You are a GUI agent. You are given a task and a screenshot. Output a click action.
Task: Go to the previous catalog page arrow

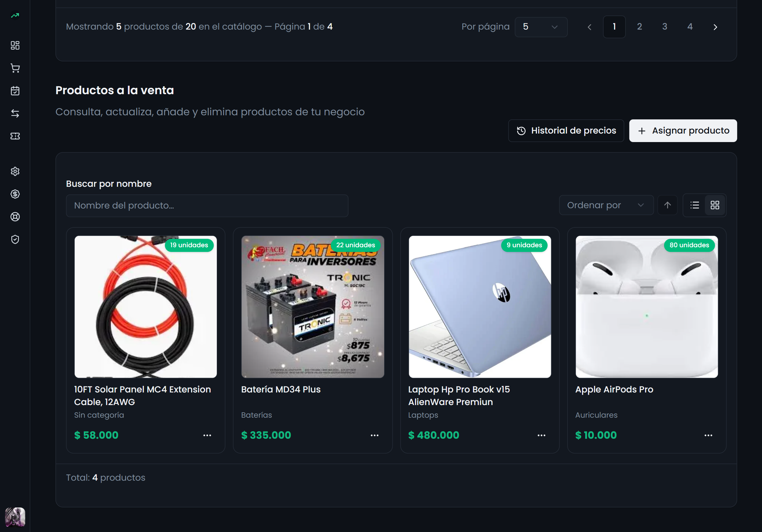pos(589,27)
